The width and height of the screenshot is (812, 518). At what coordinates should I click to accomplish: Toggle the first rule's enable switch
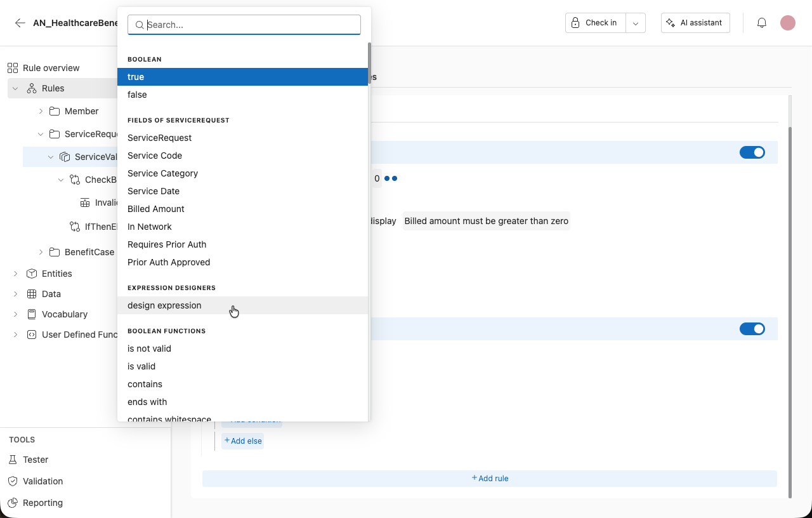[752, 152]
